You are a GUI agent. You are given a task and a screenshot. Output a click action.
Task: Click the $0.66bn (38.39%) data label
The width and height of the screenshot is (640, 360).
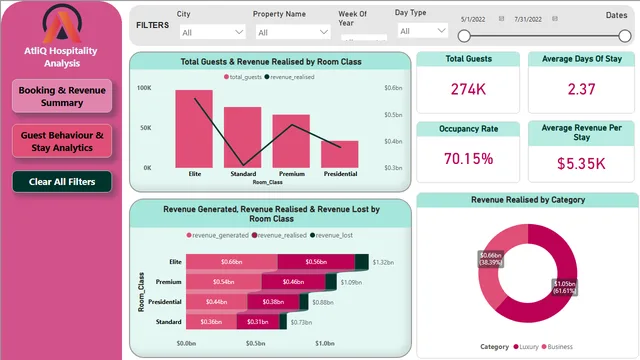click(x=491, y=259)
